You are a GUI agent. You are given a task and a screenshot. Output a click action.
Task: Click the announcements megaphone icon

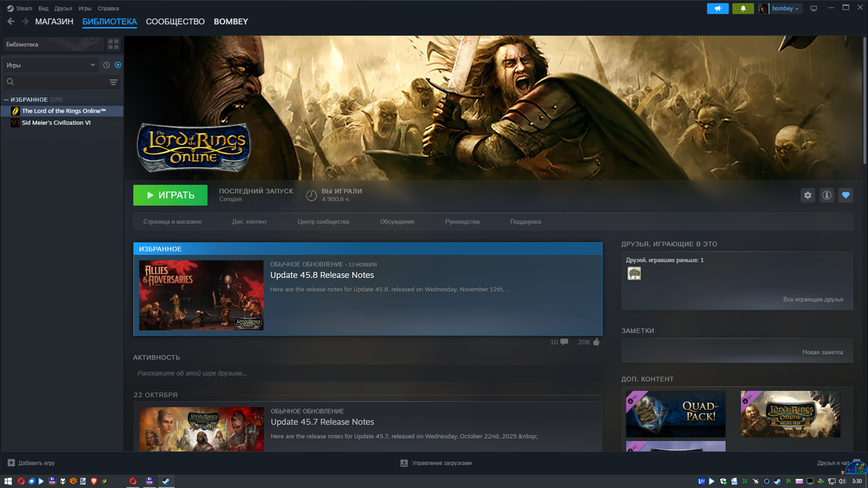tap(717, 9)
